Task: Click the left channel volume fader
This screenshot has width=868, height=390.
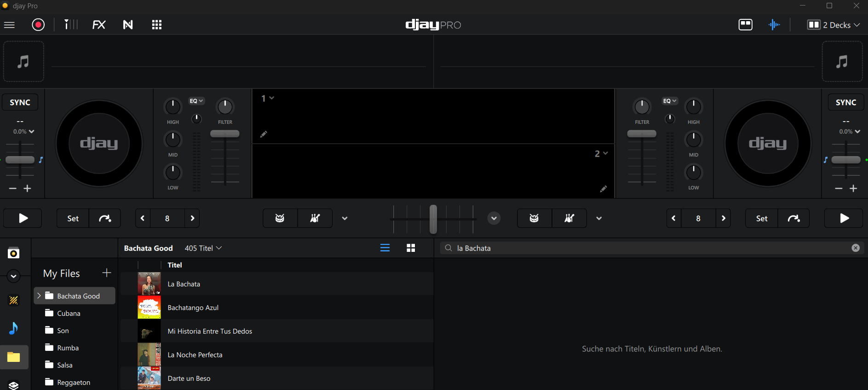Action: [225, 134]
